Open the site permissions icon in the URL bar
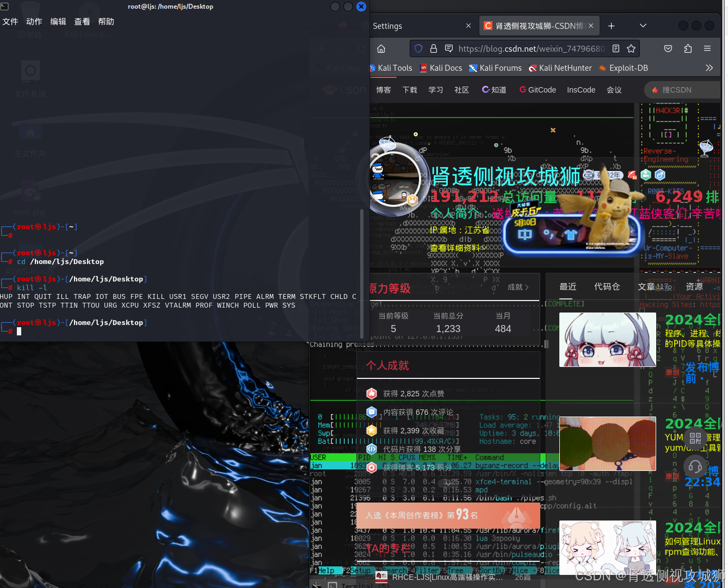Screen dimensions: 728x588 tap(449, 48)
